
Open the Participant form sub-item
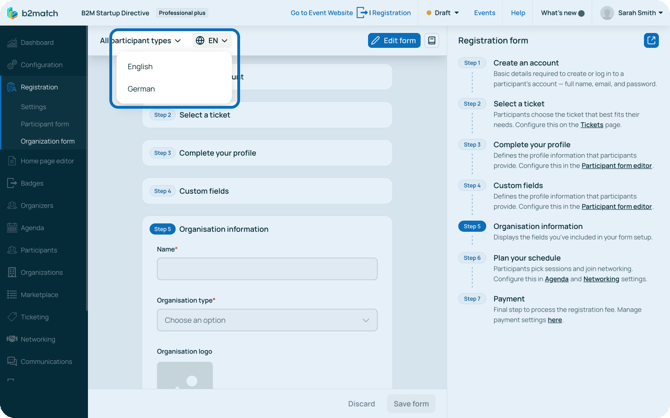[x=44, y=124]
